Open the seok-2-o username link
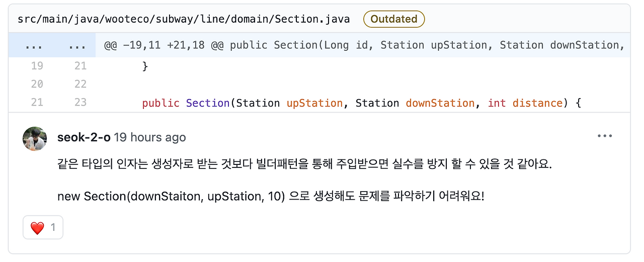Image resolution: width=644 pixels, height=262 pixels. coord(84,137)
